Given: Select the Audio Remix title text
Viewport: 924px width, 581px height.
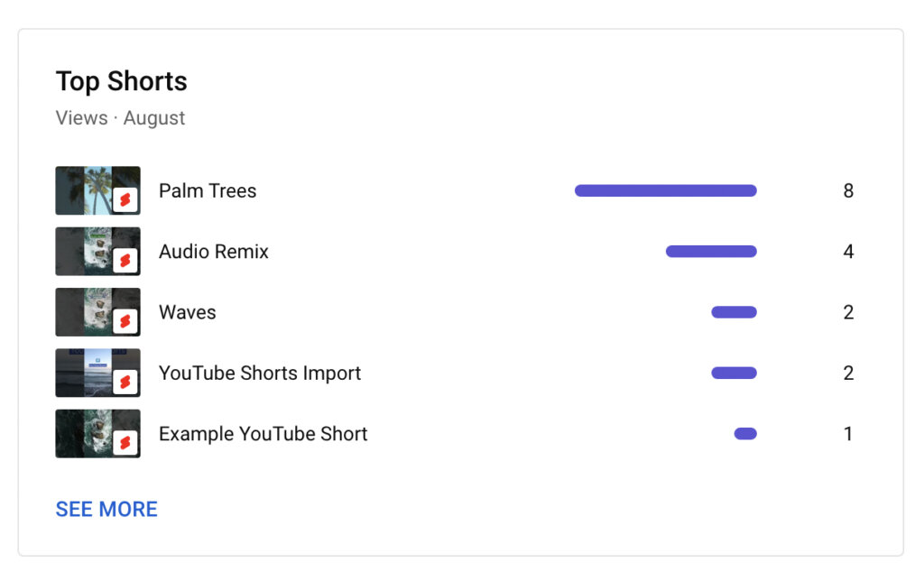Looking at the screenshot, I should pyautogui.click(x=214, y=252).
